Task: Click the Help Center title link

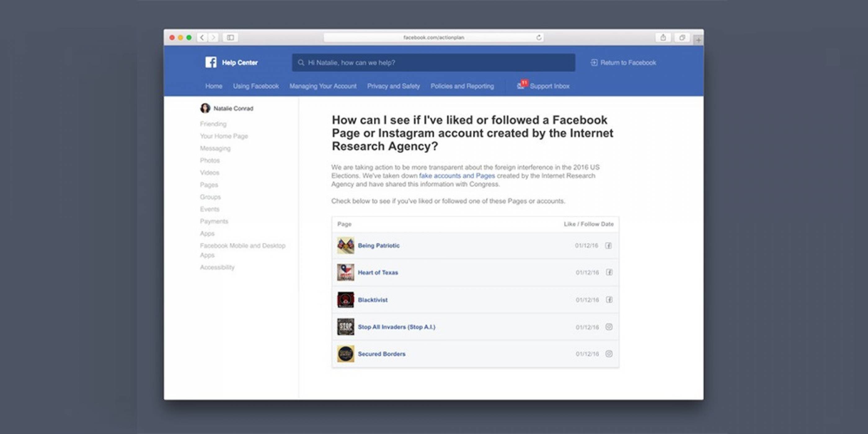Action: click(240, 63)
